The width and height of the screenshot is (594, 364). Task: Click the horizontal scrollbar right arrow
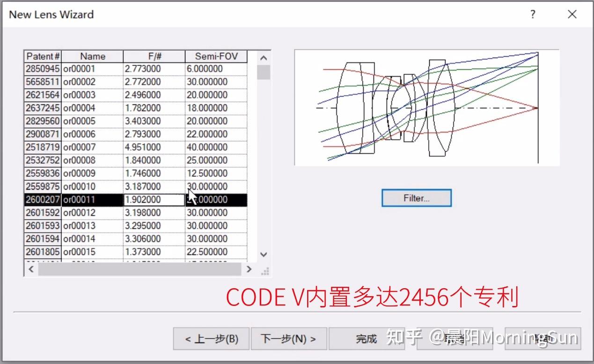click(x=249, y=269)
